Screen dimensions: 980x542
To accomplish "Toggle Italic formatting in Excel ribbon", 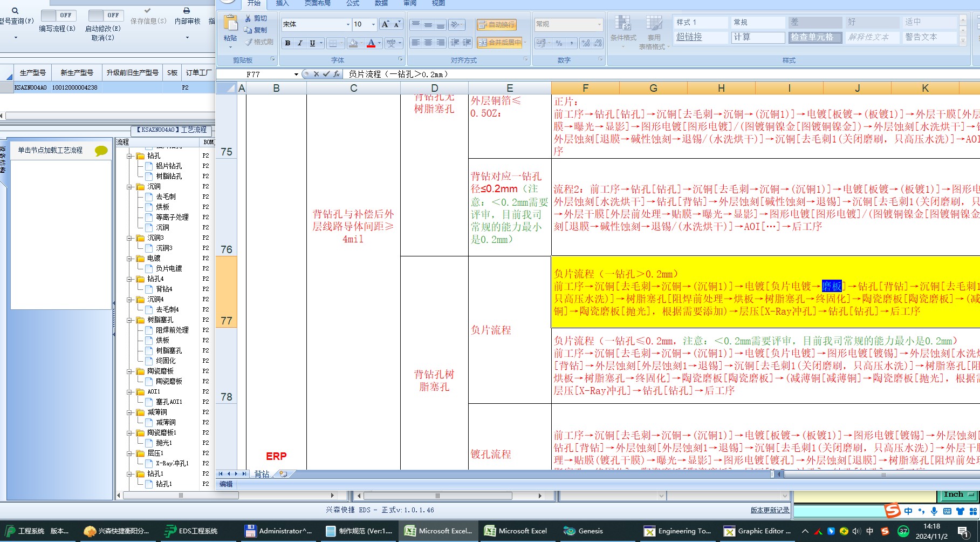I will 300,43.
